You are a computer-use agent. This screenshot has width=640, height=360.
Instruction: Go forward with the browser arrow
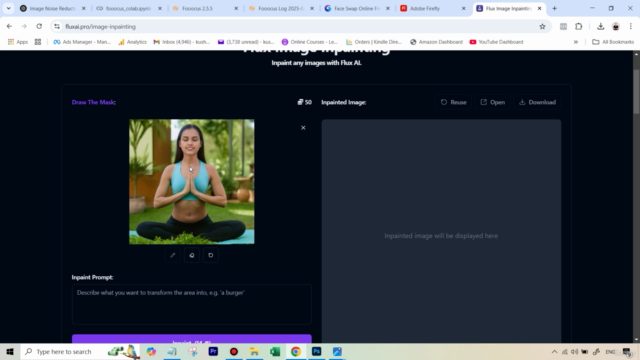click(x=24, y=26)
